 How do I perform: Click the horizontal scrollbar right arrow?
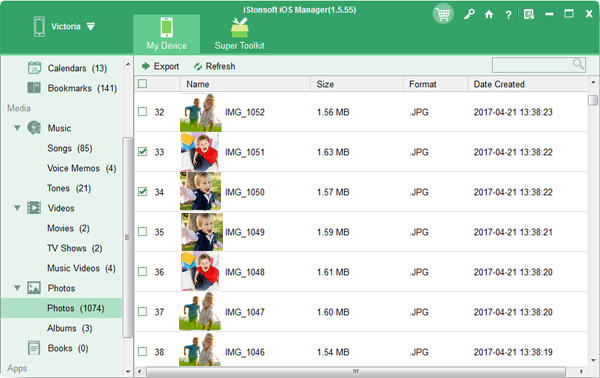581,371
